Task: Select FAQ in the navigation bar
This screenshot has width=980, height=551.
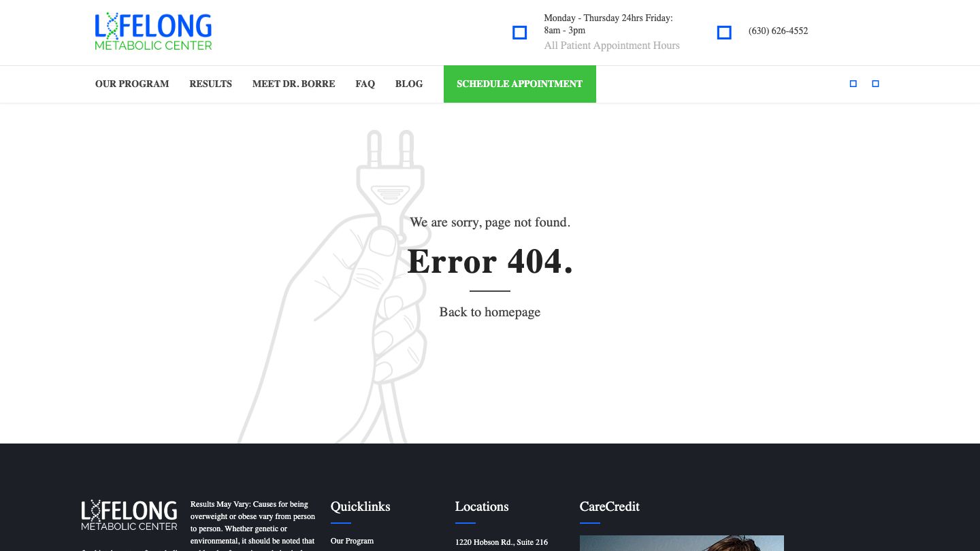Action: click(365, 84)
